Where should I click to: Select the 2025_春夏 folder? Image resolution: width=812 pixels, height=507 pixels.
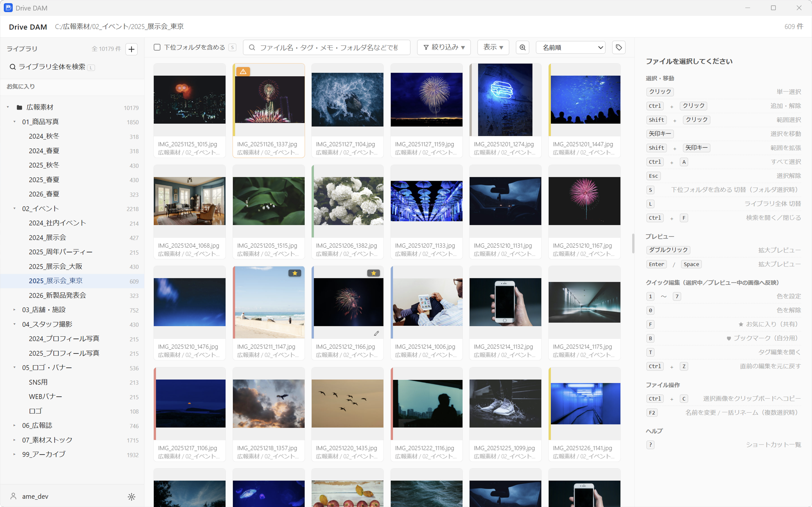pos(72,180)
